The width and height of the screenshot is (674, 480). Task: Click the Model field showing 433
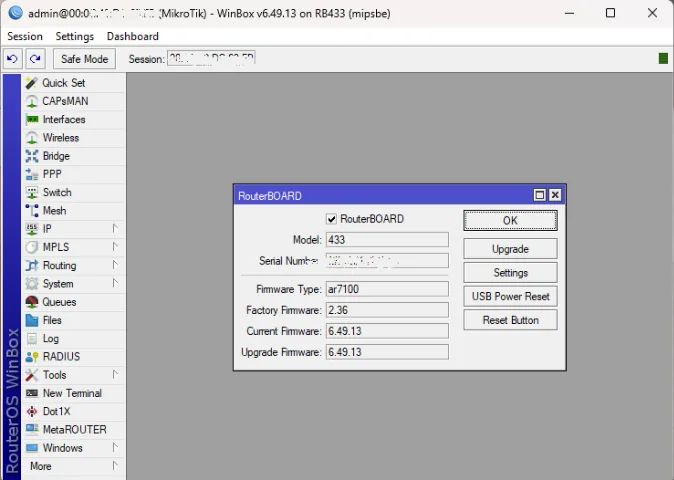tap(387, 240)
